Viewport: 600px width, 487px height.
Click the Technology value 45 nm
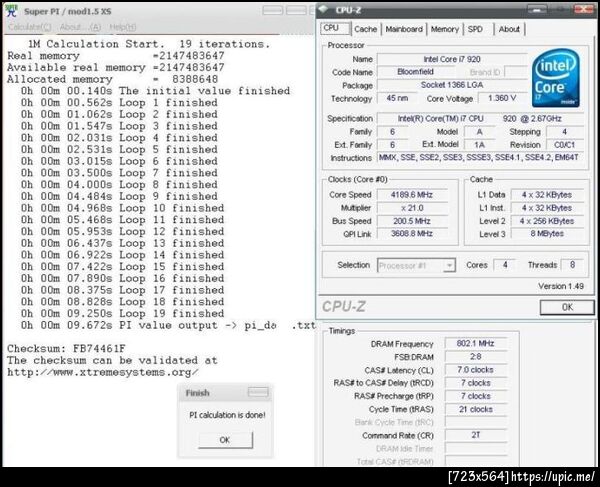point(397,98)
